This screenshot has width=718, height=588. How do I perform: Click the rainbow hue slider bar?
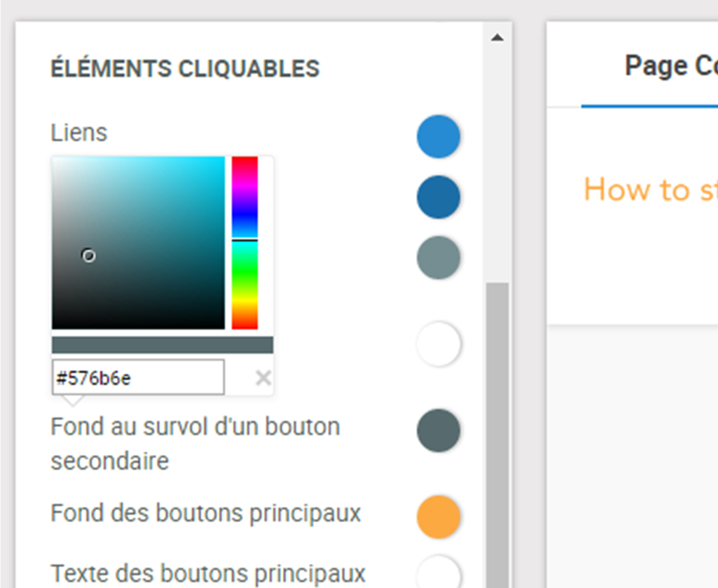click(245, 242)
